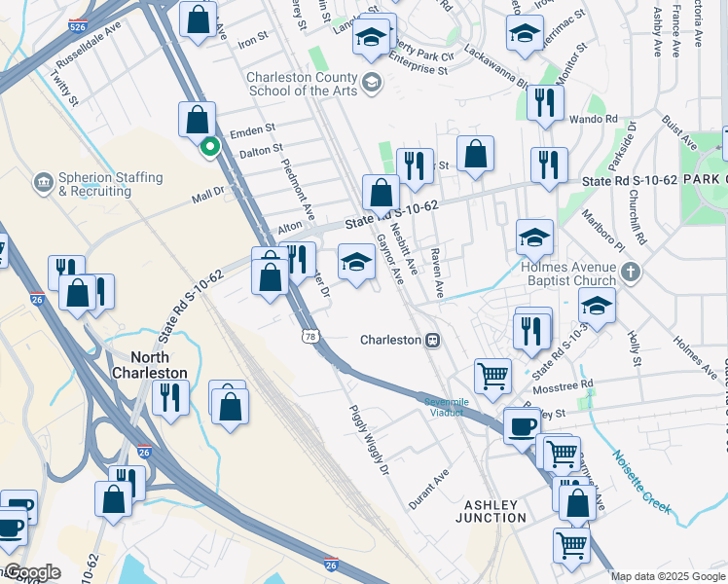728x584 pixels.
Task: Click the school marker above Holmes Avenue Baptist Church
Action: point(534,237)
